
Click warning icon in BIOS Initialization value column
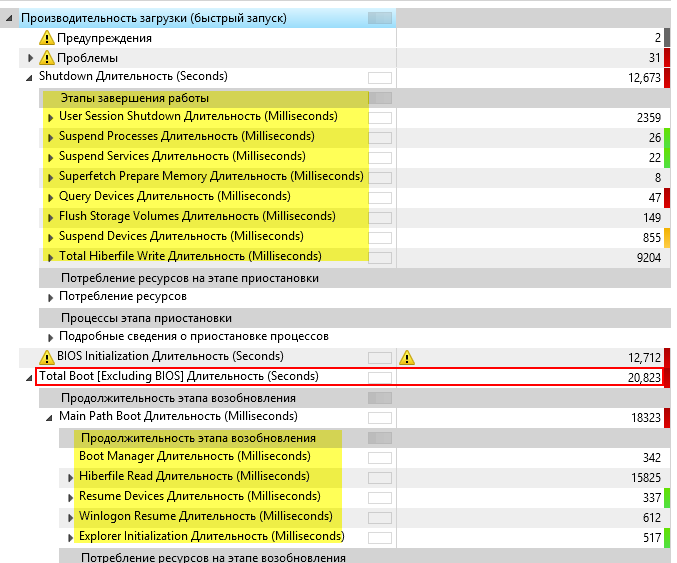[406, 357]
